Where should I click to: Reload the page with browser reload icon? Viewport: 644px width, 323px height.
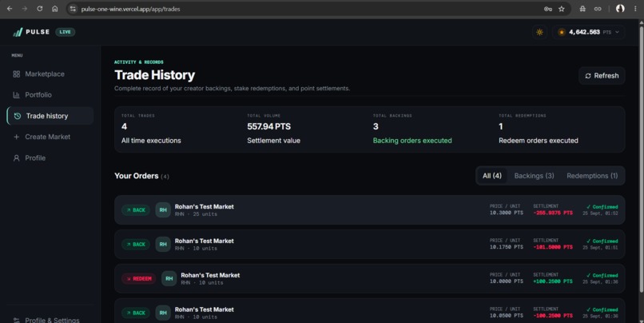pyautogui.click(x=40, y=9)
